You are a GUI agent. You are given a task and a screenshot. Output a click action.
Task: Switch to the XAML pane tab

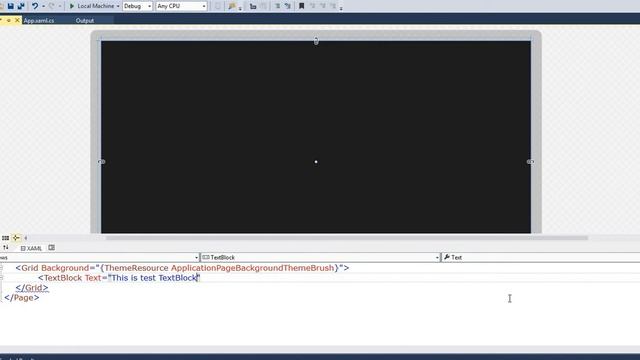[31, 248]
